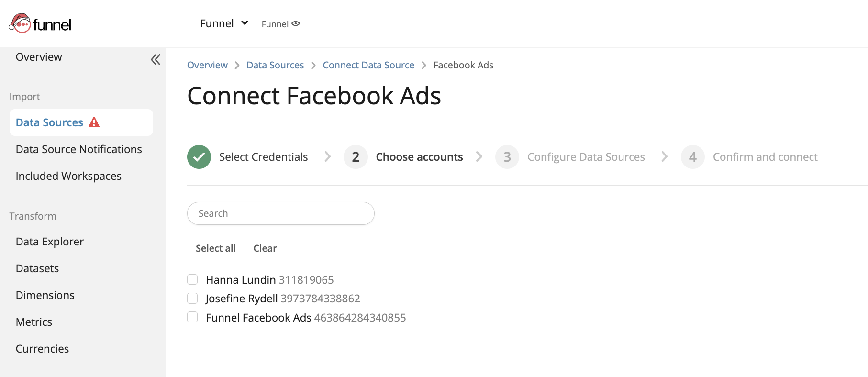The width and height of the screenshot is (868, 377).
Task: Click the Connect Facebook Ads heading
Action: (314, 96)
